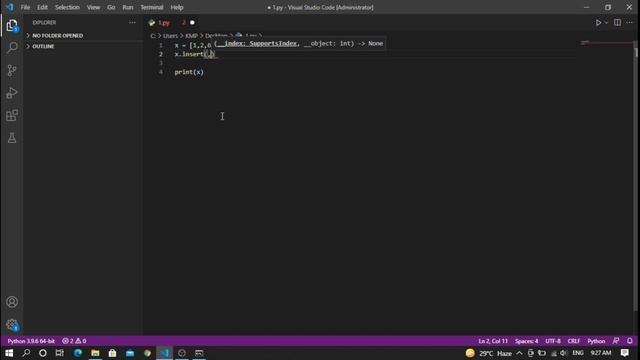Open Windows Start menu
The height and width of the screenshot is (360, 640).
pos(9,353)
